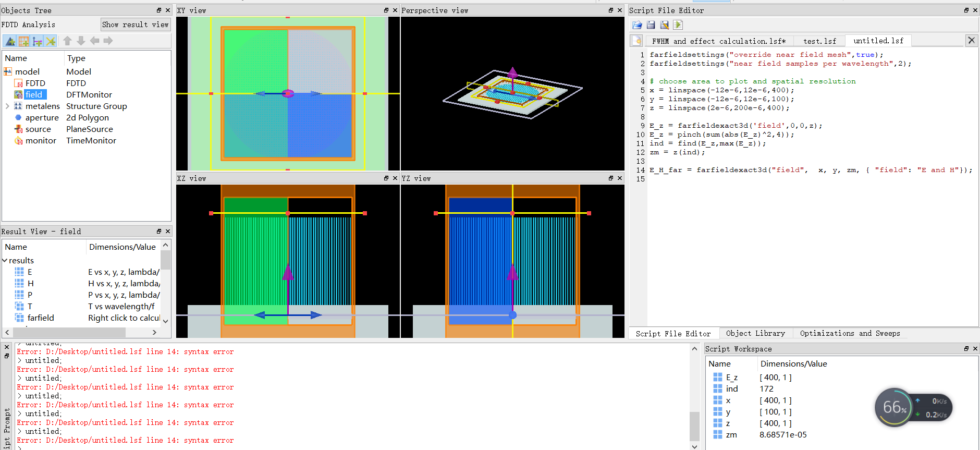Click the move object right arrow
980x450 pixels.
click(x=108, y=41)
